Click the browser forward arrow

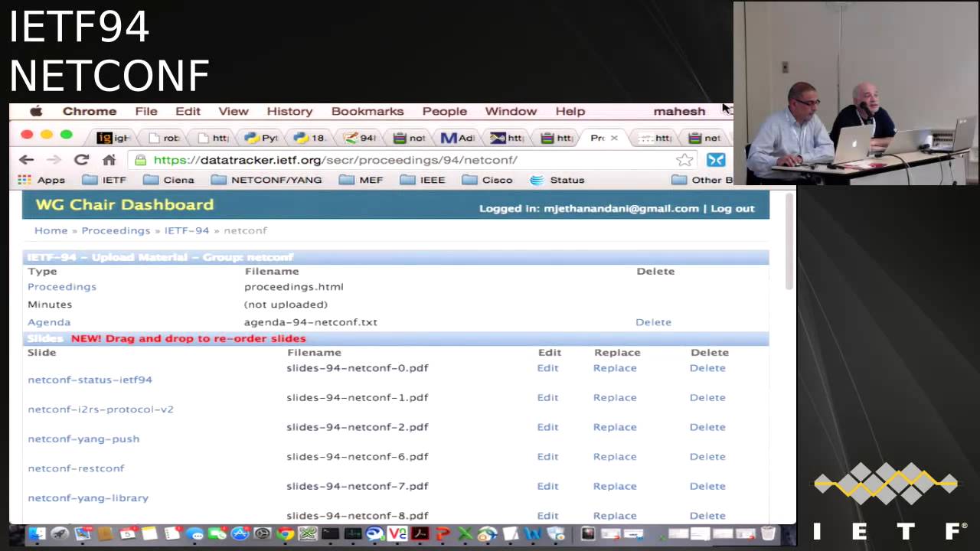coord(54,160)
